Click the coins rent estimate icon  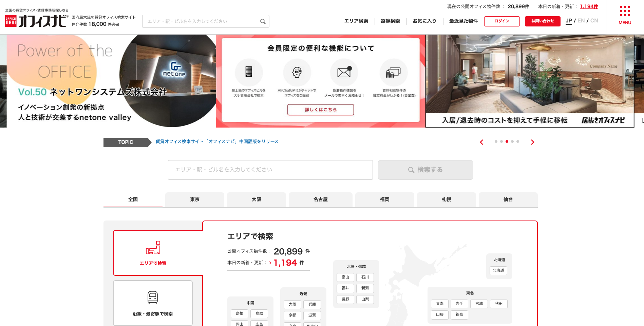coord(393,72)
